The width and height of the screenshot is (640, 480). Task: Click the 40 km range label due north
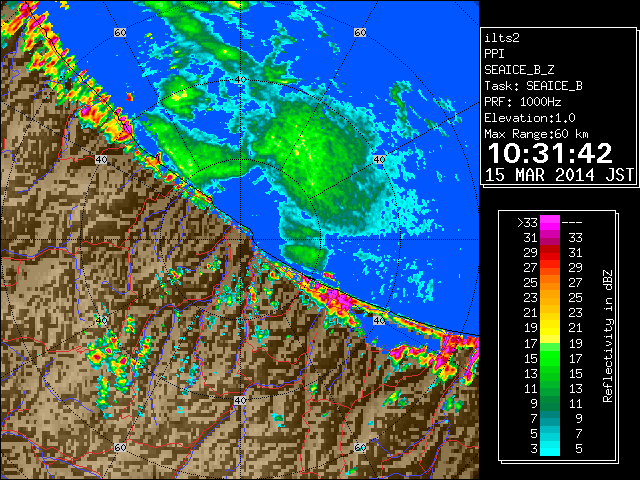(x=240, y=80)
